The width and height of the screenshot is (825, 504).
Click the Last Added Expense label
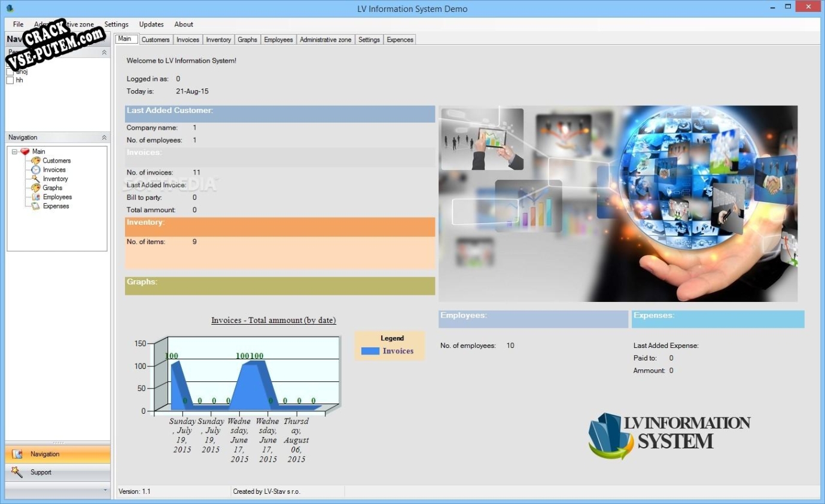[x=666, y=346]
